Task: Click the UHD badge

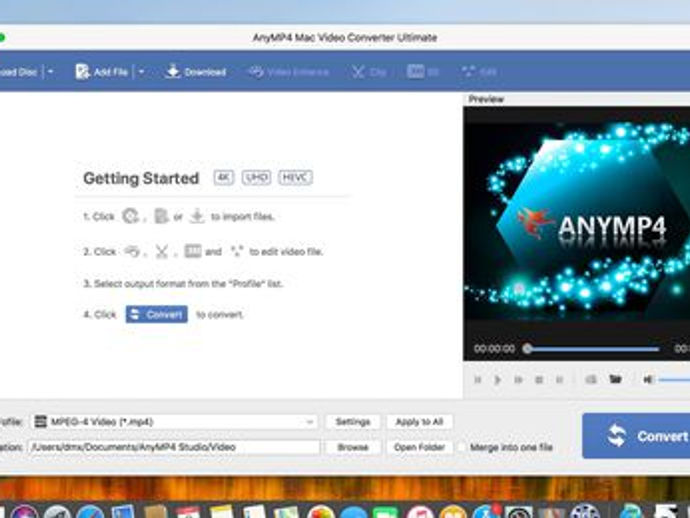Action: point(257,177)
